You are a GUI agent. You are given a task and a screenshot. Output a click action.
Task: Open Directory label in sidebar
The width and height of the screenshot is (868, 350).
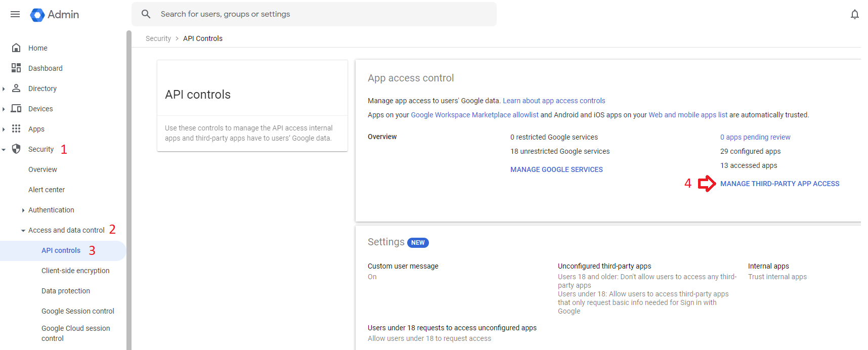pos(42,89)
